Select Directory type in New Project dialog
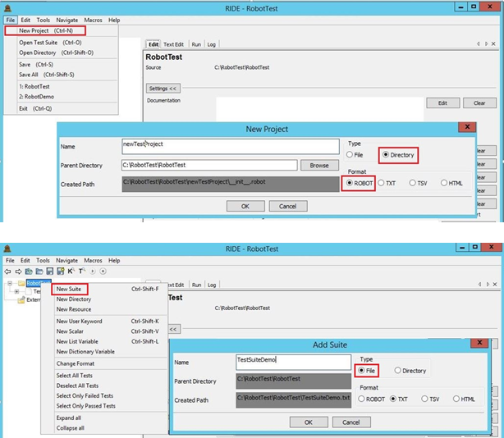 click(398, 155)
